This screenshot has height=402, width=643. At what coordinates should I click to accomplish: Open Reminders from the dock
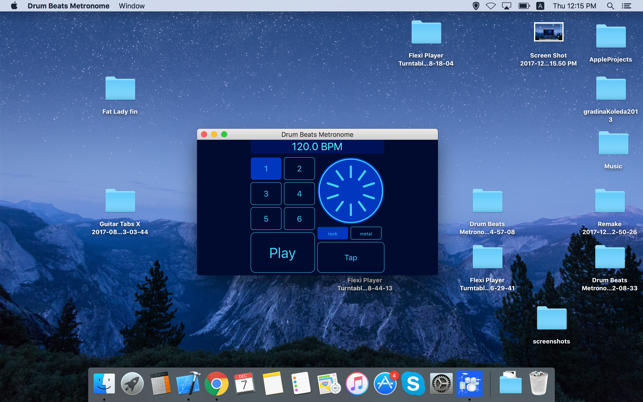tap(301, 384)
